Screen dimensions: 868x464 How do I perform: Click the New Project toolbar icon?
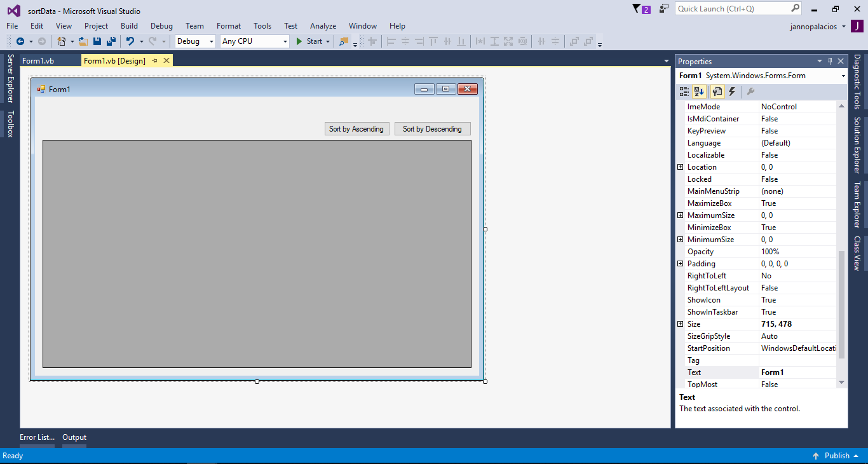click(x=62, y=41)
